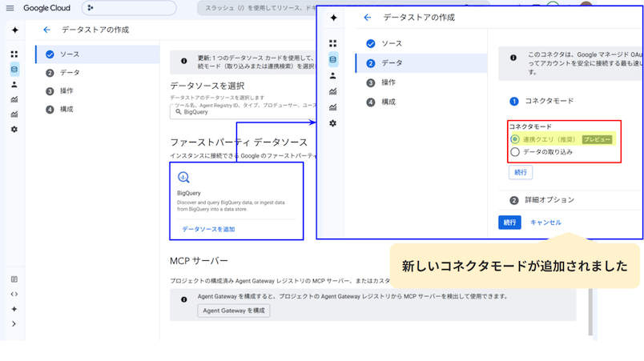
Task: Click the ファーストパーティ データソース heading
Action: coord(239,142)
